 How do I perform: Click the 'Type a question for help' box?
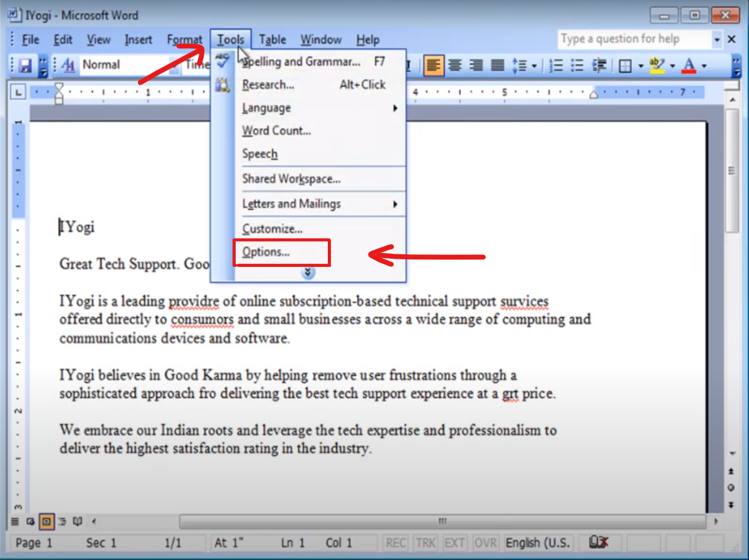coord(634,39)
